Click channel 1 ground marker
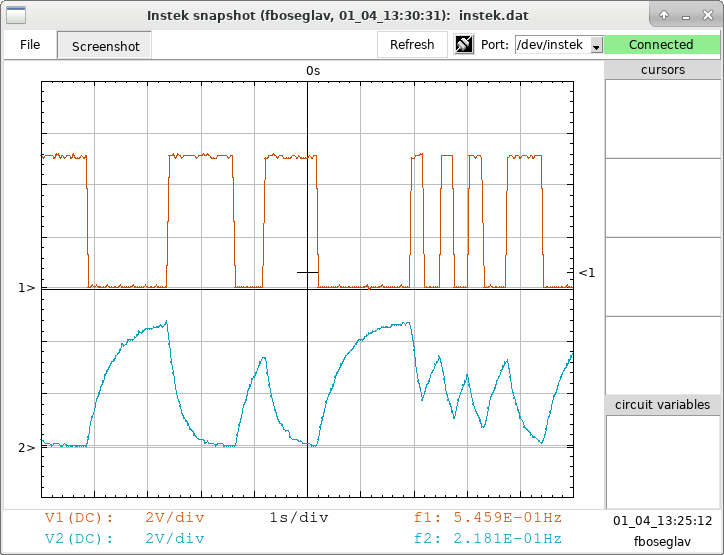The image size is (724, 555). pyautogui.click(x=26, y=288)
